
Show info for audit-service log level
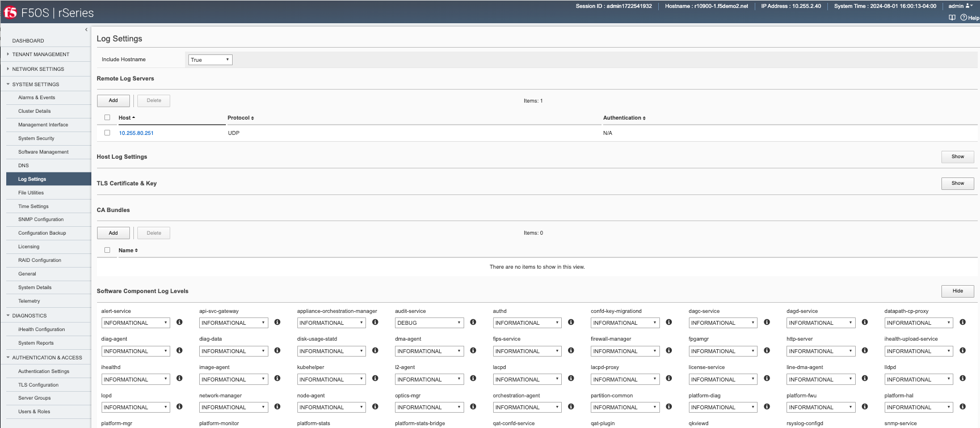(473, 322)
